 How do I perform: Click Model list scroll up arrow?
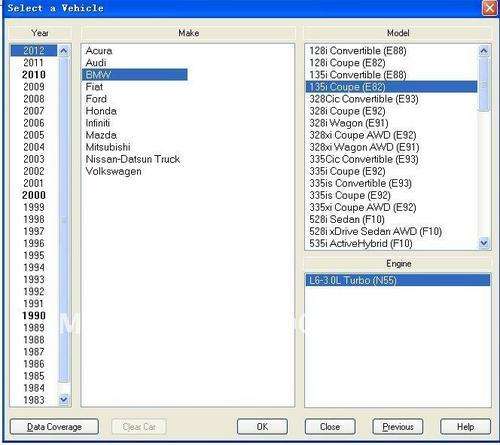click(x=484, y=51)
